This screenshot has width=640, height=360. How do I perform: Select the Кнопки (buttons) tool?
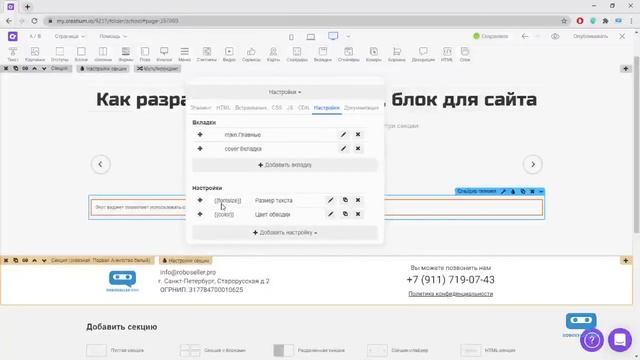coord(164,54)
